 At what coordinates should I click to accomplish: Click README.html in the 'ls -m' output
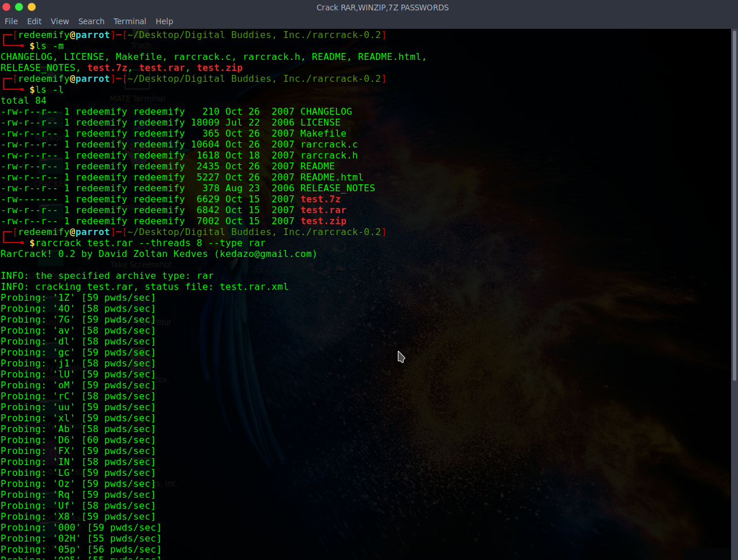(389, 57)
